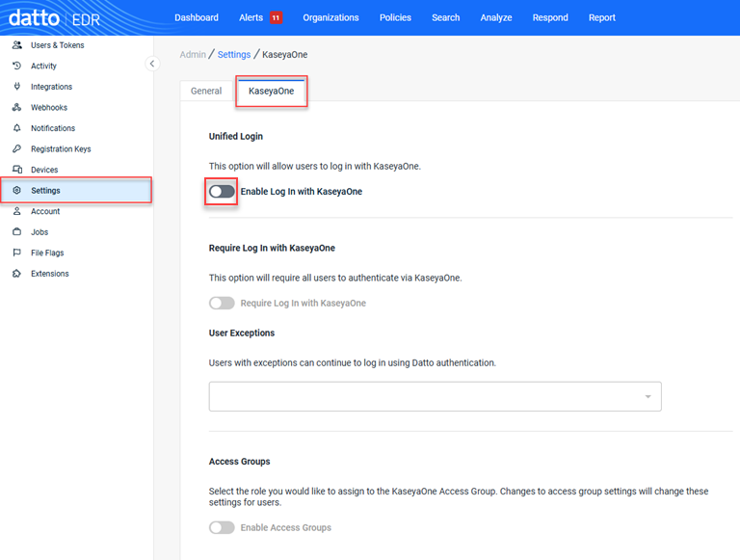Toggle Require Log In with KaseyaOne

click(223, 304)
